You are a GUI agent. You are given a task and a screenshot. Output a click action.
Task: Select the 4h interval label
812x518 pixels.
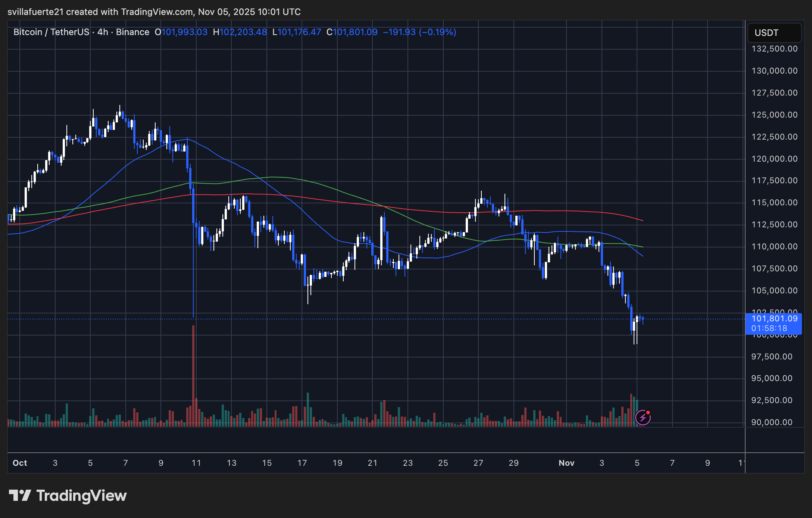tap(103, 32)
